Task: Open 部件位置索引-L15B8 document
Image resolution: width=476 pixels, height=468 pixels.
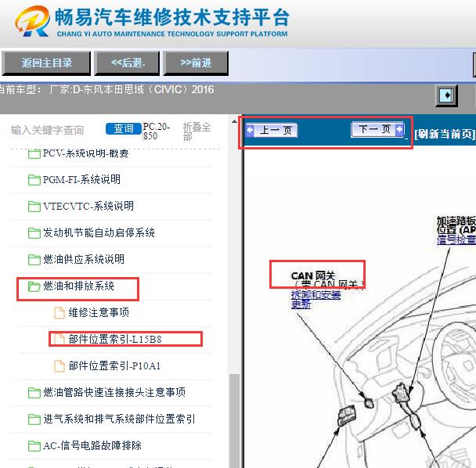Action: 115,340
